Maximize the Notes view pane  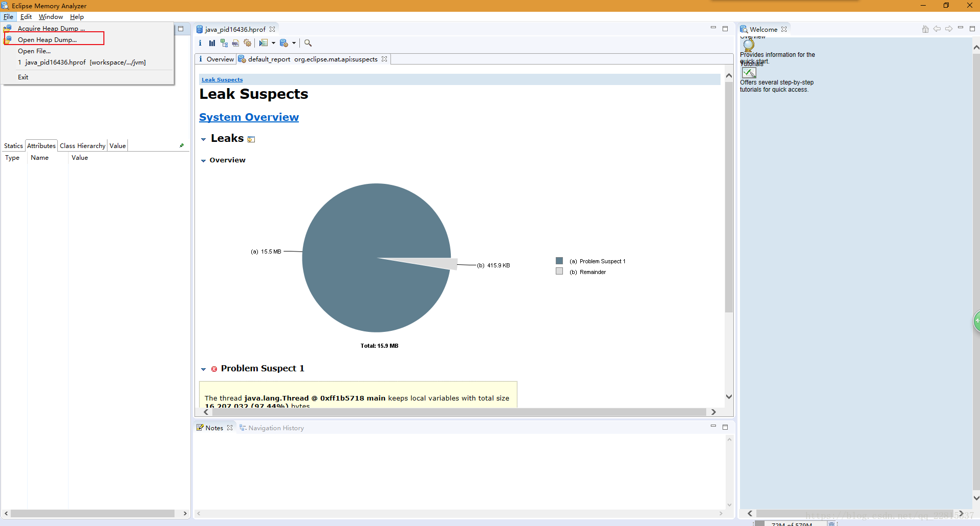pyautogui.click(x=725, y=427)
